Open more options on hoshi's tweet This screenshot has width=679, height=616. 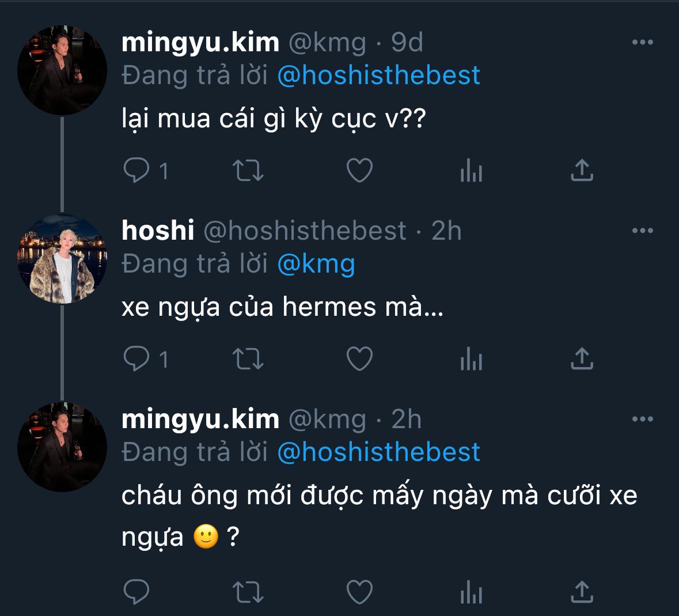click(642, 230)
